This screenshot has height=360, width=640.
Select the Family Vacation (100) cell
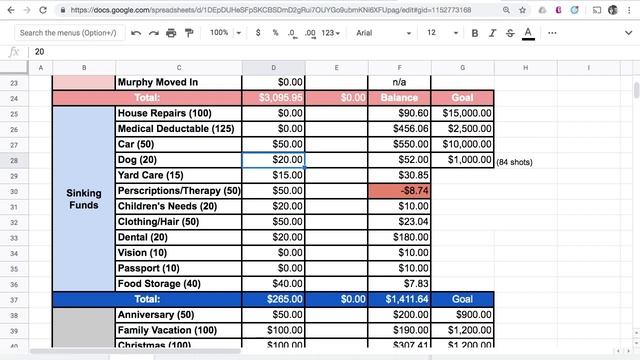tap(178, 330)
